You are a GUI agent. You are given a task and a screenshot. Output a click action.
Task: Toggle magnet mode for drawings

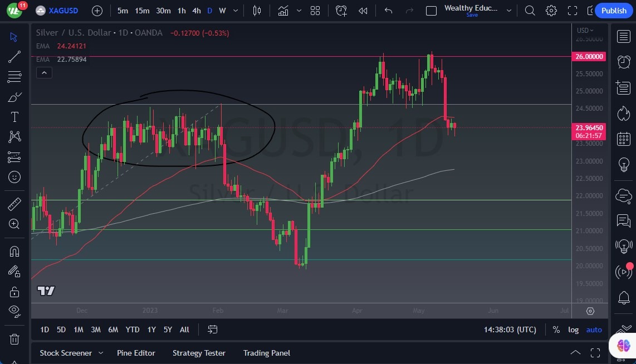tap(14, 252)
